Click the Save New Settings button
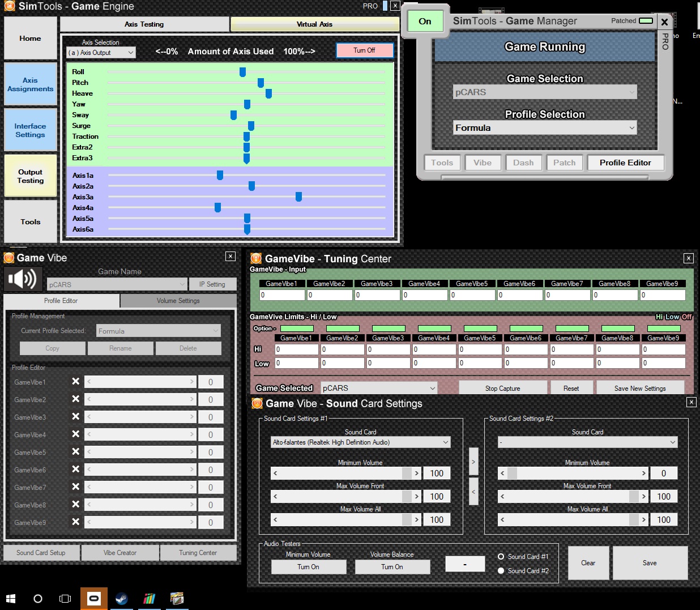Image resolution: width=700 pixels, height=610 pixels. pyautogui.click(x=639, y=389)
